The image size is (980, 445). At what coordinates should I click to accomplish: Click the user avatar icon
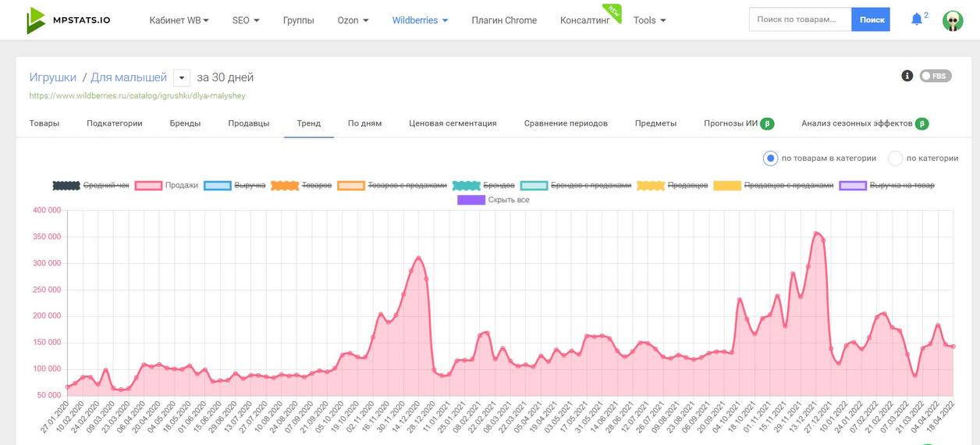[952, 20]
